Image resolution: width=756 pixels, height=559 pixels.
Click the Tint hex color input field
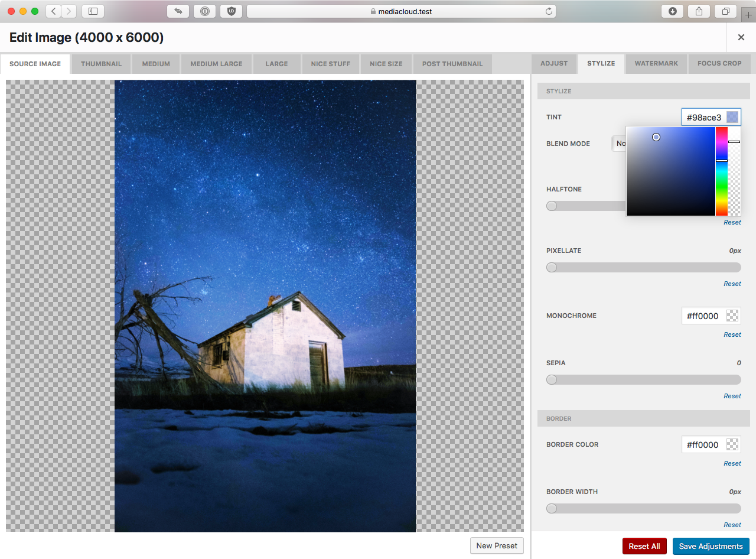(703, 118)
